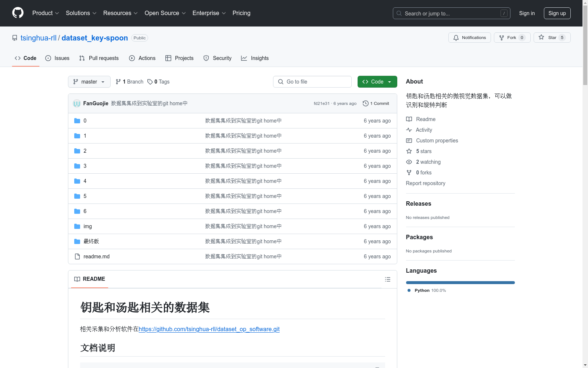588x368 pixels.
Task: Click the folder icon for folder 3
Action: [x=77, y=166]
